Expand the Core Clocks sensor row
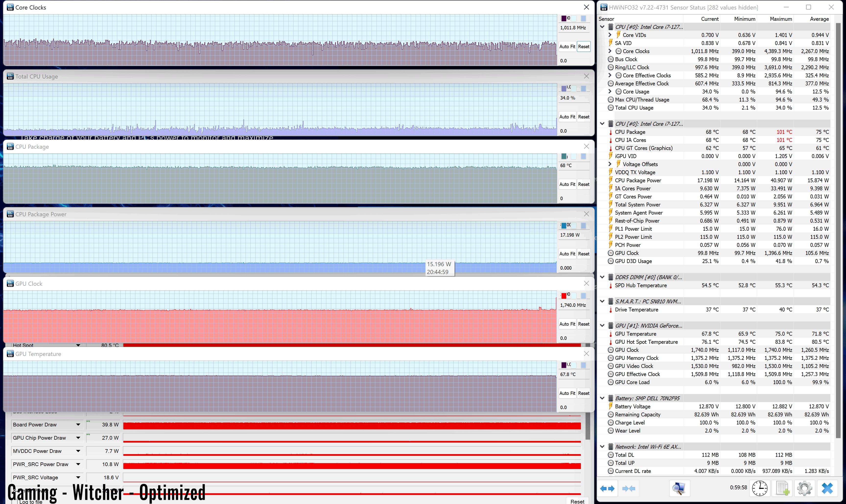 point(610,51)
